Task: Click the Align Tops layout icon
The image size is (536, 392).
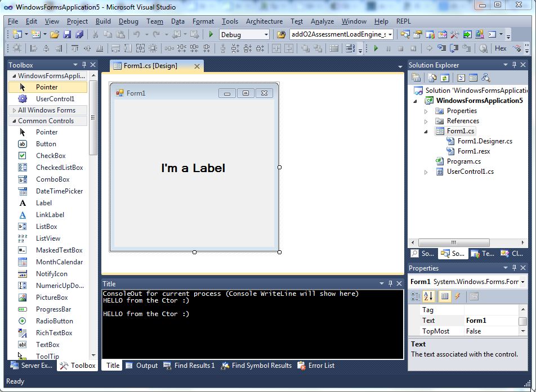Action: click(74, 48)
